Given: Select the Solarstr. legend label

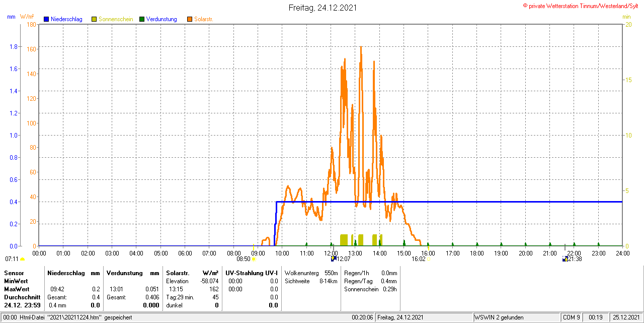Looking at the screenshot, I should tap(204, 19).
